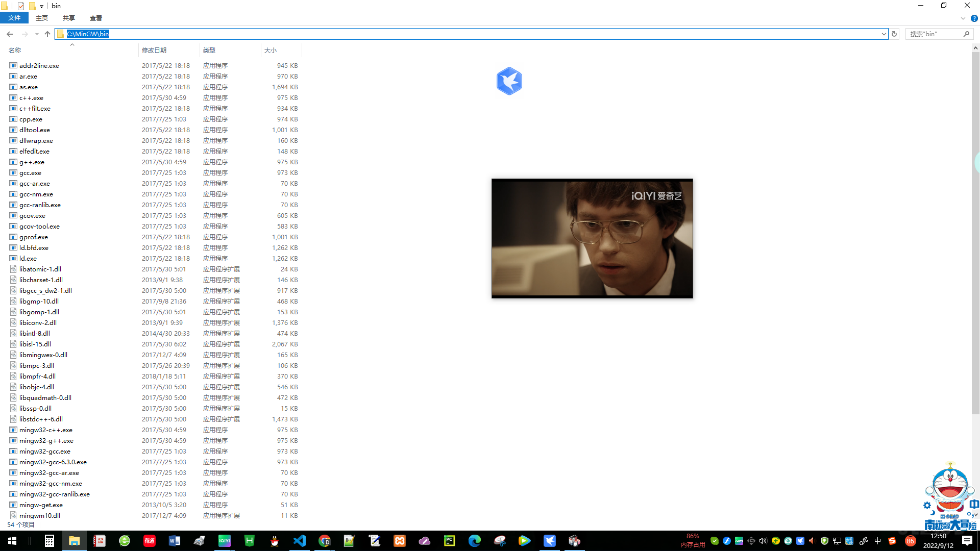The height and width of the screenshot is (551, 980).
Task: Open Visual Studio Code from the taskbar
Action: click(300, 541)
